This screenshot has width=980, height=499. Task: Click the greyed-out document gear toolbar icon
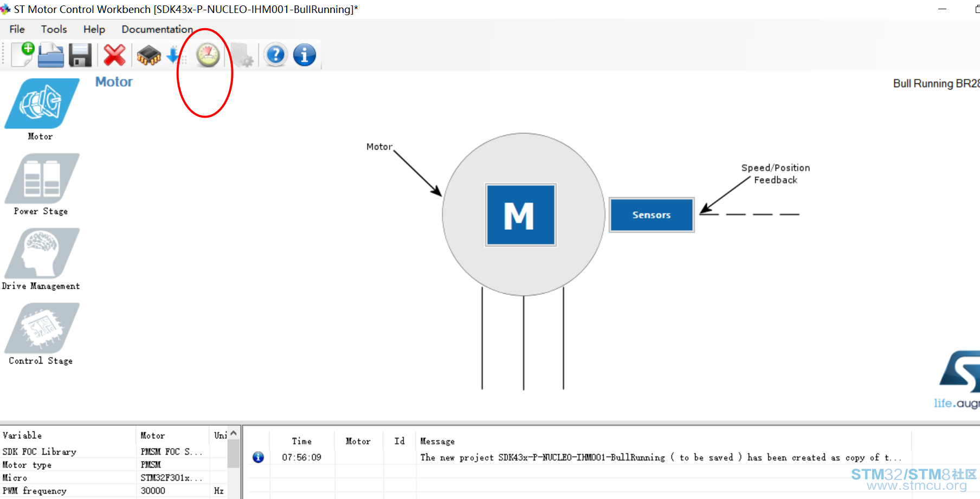pyautogui.click(x=242, y=55)
